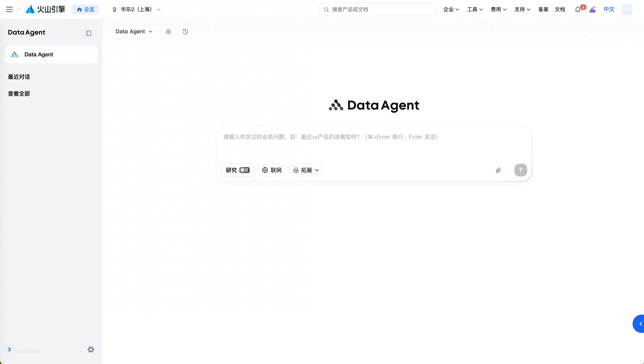Open the 企业 menu
The height and width of the screenshot is (364, 644).
point(451,9)
